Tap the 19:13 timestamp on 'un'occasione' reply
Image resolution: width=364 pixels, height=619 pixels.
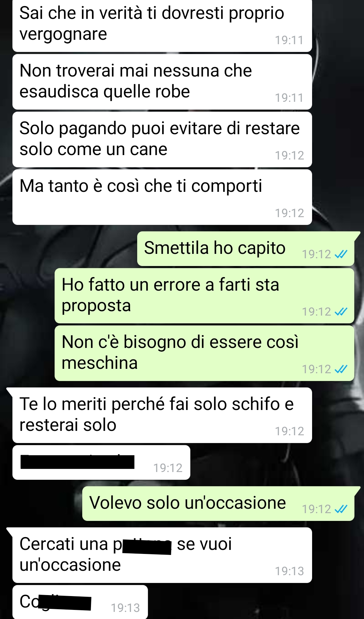point(289,571)
